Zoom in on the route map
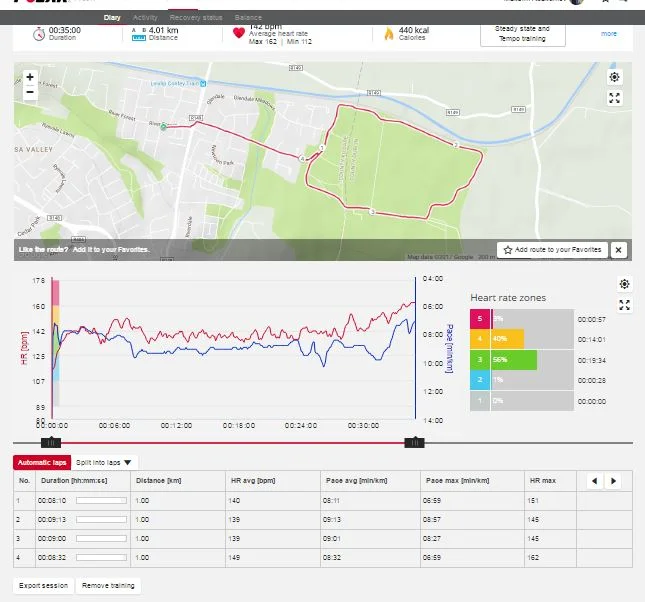 (30, 77)
